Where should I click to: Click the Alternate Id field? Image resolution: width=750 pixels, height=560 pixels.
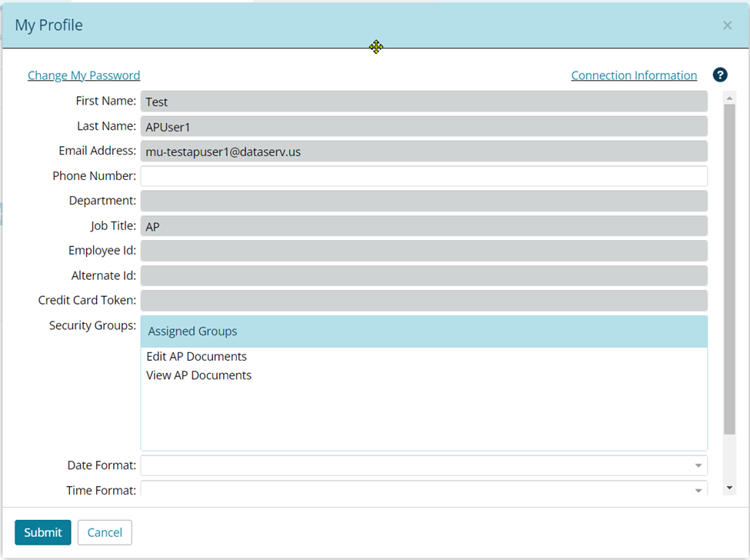423,275
